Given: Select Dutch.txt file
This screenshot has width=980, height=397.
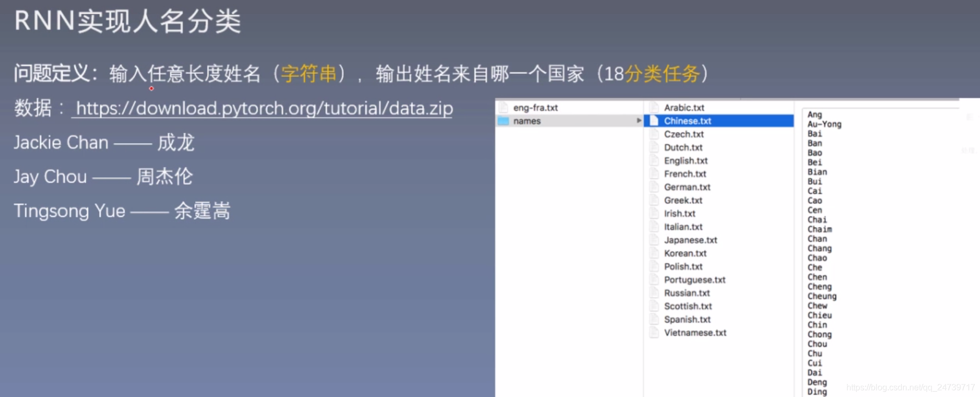Looking at the screenshot, I should coord(683,147).
